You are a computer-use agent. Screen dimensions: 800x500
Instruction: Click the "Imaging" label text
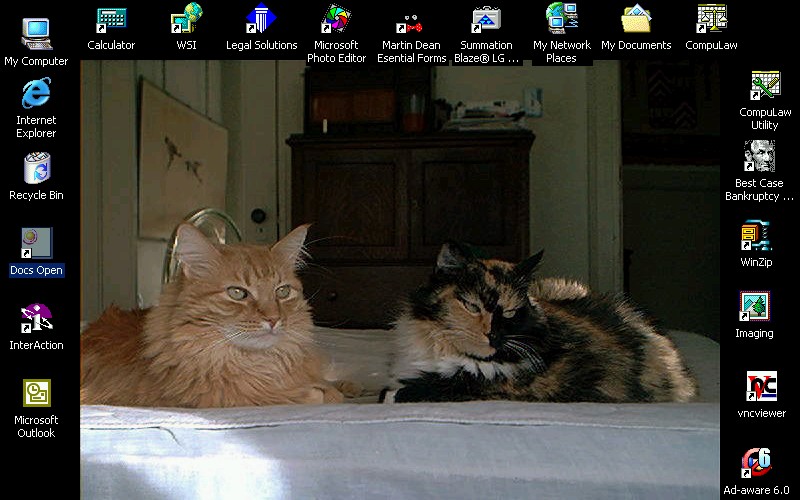click(755, 334)
